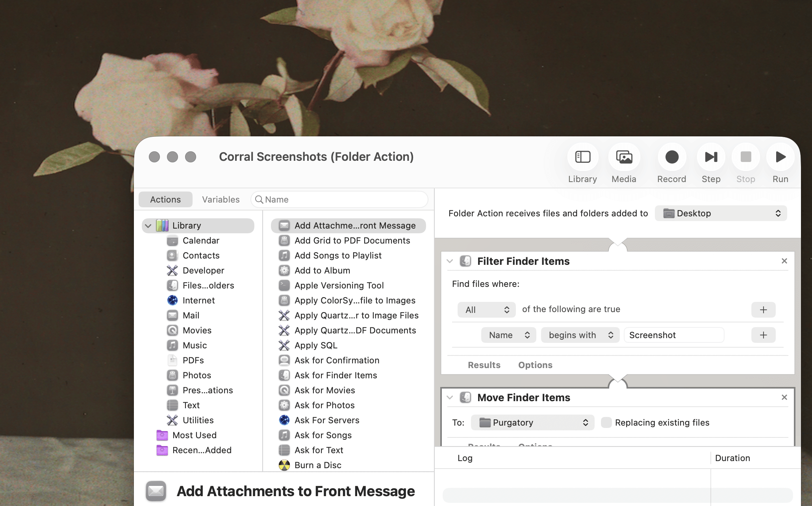Start recording with the Record button
The height and width of the screenshot is (506, 812).
(x=671, y=157)
